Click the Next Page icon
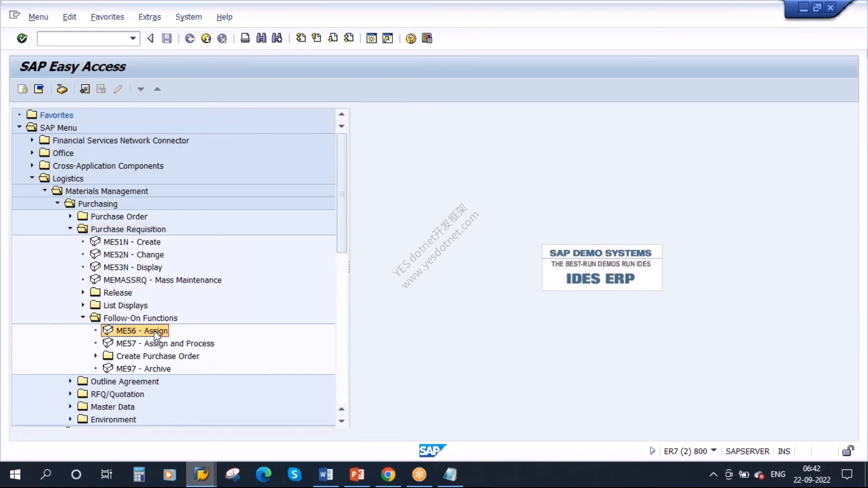 (x=333, y=38)
